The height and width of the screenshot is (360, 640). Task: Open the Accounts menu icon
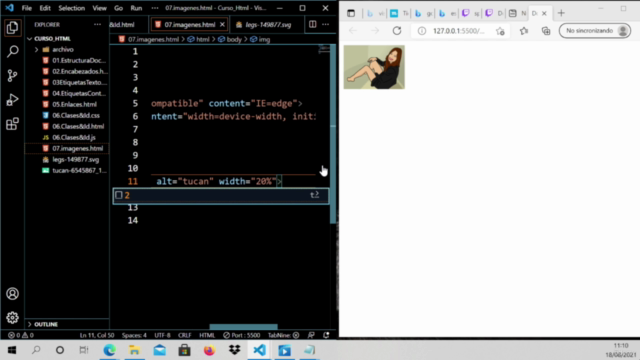point(12,294)
